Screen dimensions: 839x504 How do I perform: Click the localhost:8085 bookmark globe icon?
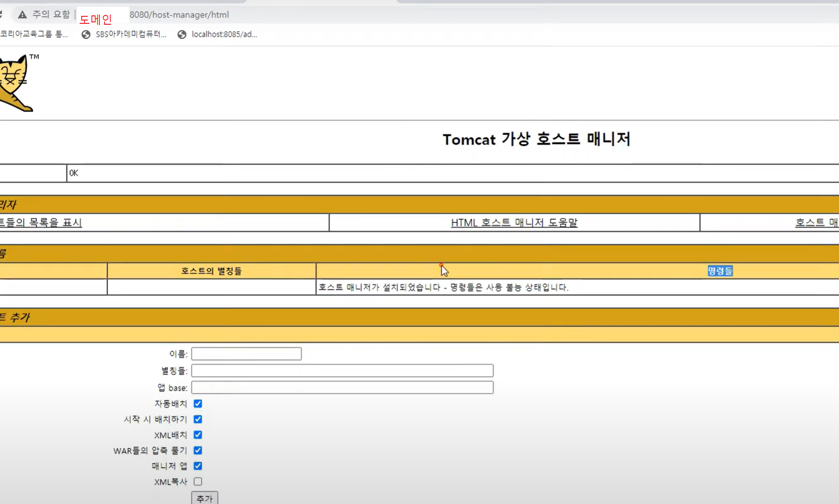click(x=182, y=35)
